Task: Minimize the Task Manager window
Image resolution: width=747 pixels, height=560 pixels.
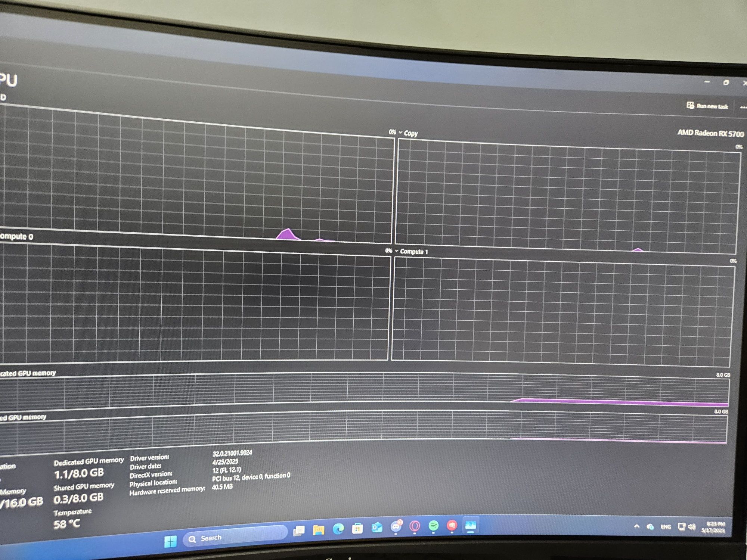Action: coord(707,81)
